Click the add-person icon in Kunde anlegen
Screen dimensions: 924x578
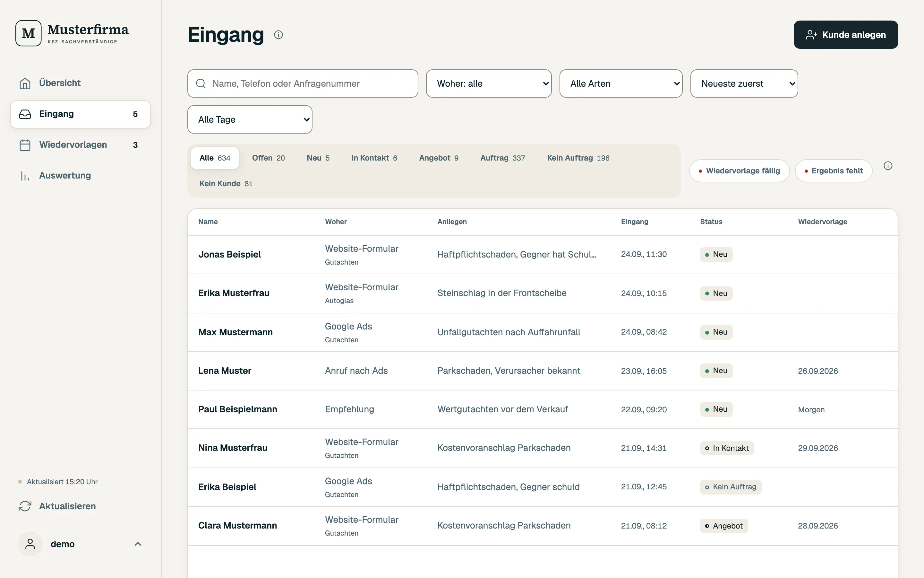click(811, 35)
